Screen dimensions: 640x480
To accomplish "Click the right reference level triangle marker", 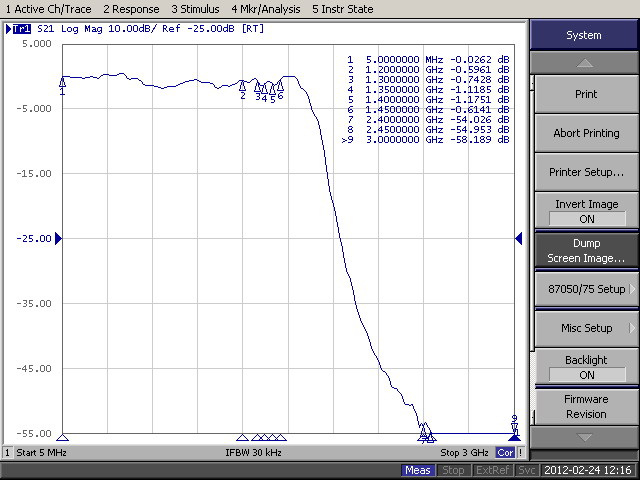I will (x=518, y=238).
